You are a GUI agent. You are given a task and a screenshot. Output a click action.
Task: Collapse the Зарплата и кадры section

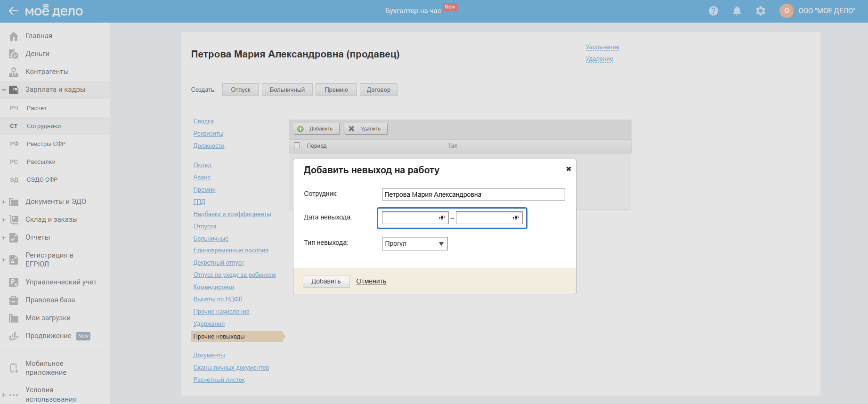[x=4, y=90]
